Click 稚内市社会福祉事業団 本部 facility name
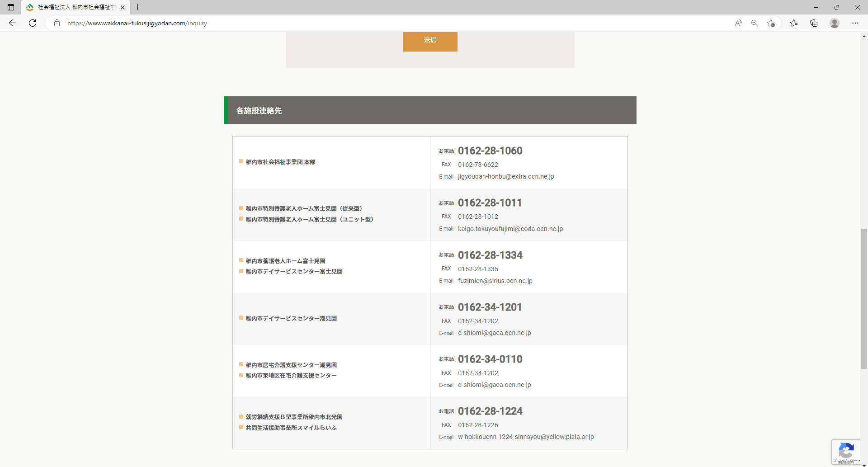The width and height of the screenshot is (868, 467). (280, 162)
